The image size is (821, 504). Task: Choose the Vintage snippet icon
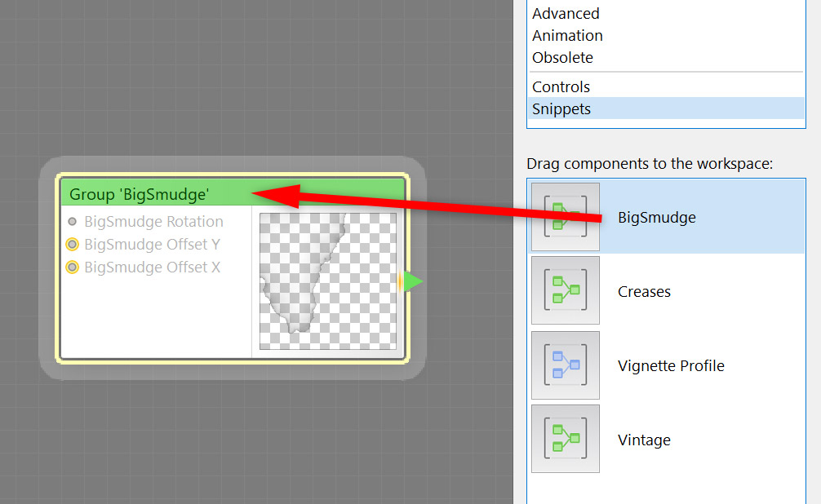[x=565, y=440]
